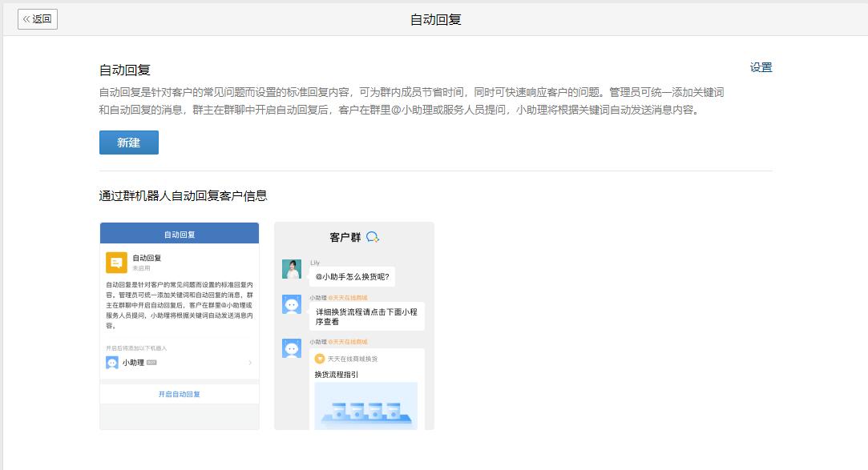The height and width of the screenshot is (470, 868).
Task: Click the 新建 button to create a reply
Action: pyautogui.click(x=128, y=142)
